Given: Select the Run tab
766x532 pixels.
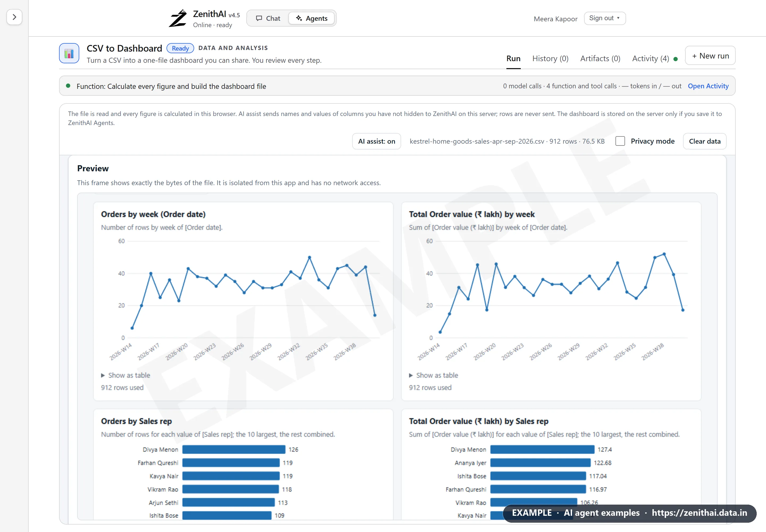Looking at the screenshot, I should click(x=513, y=59).
